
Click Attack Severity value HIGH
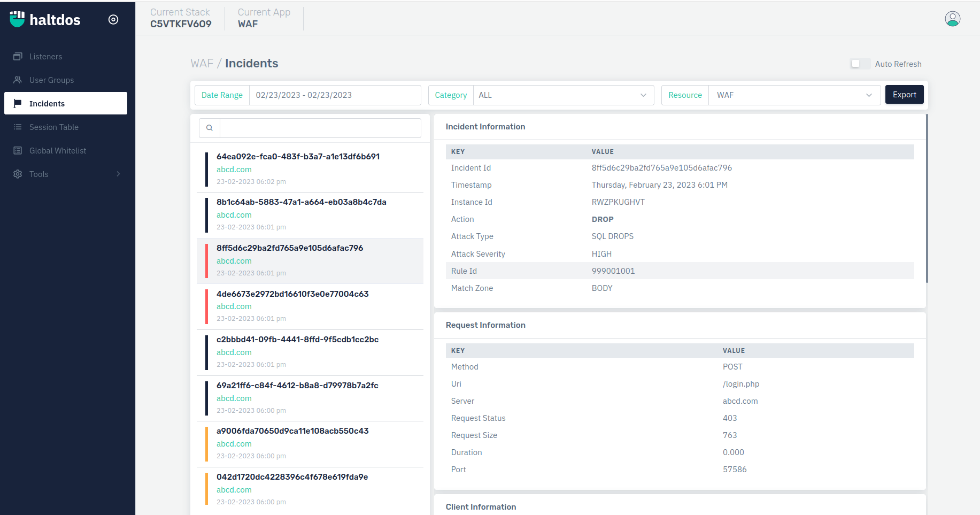click(x=601, y=254)
